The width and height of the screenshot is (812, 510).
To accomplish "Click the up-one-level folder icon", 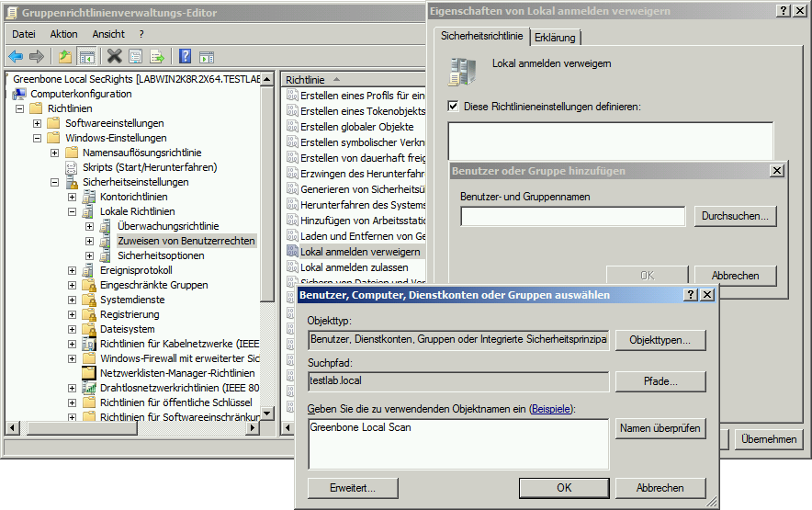I will tap(65, 57).
